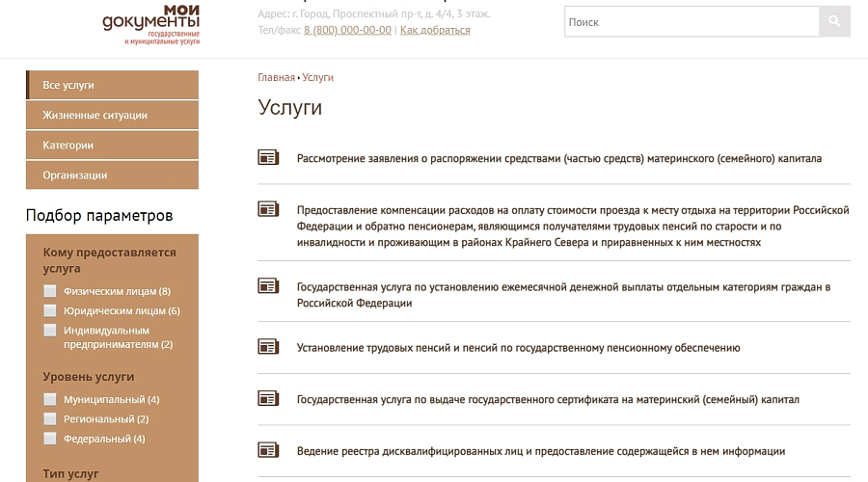868x482 pixels.
Task: Select the Все услуги menu item
Action: (x=113, y=85)
